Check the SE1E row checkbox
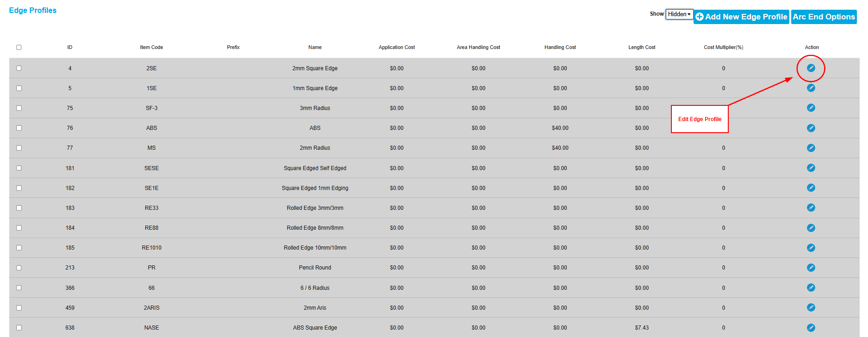 [x=19, y=188]
